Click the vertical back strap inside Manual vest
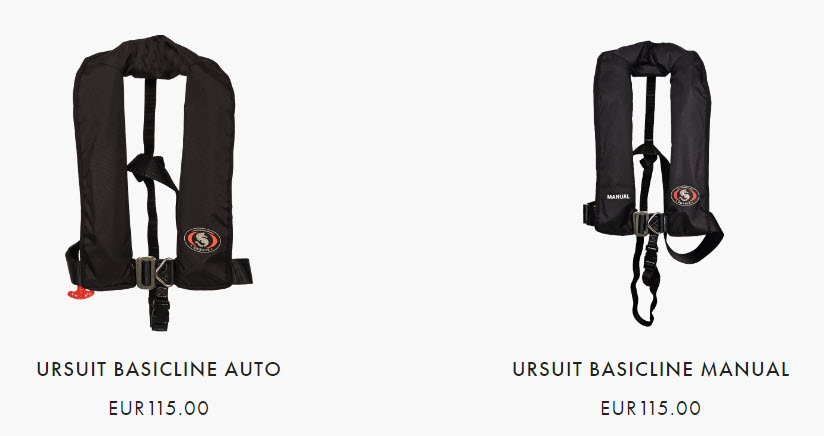The height and width of the screenshot is (436, 824). coord(650,110)
